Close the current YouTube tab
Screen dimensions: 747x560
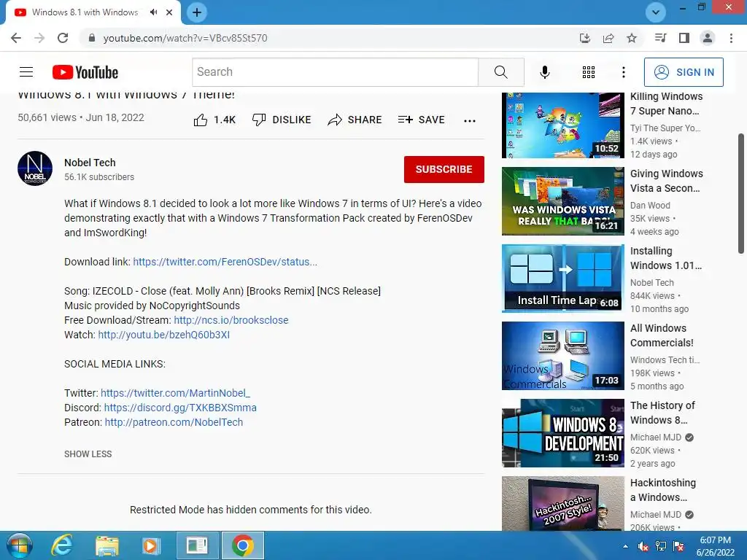(169, 12)
